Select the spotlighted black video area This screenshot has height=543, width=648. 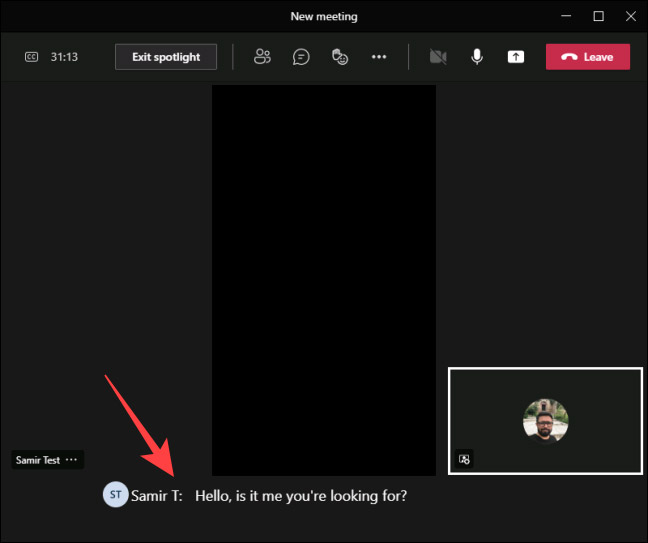[x=323, y=280]
